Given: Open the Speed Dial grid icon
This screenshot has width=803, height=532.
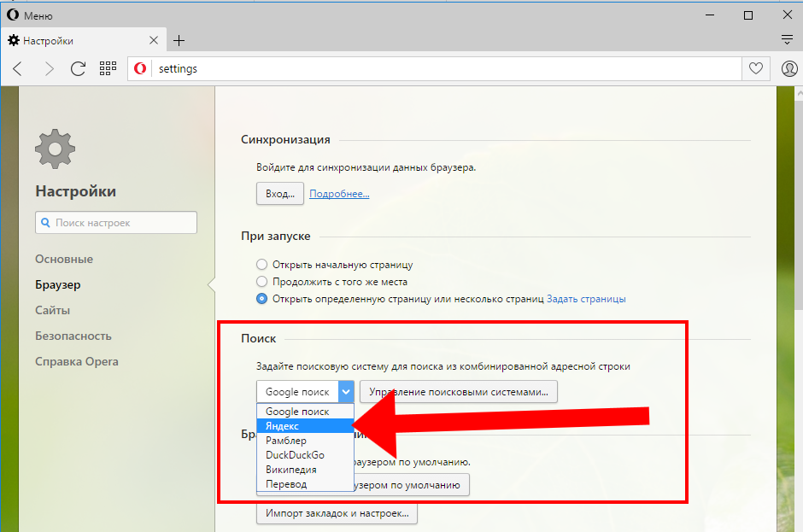Looking at the screenshot, I should 108,68.
